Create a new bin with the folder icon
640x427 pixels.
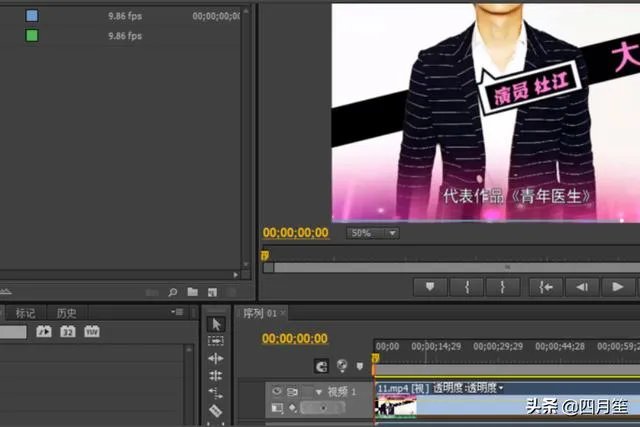pos(193,292)
